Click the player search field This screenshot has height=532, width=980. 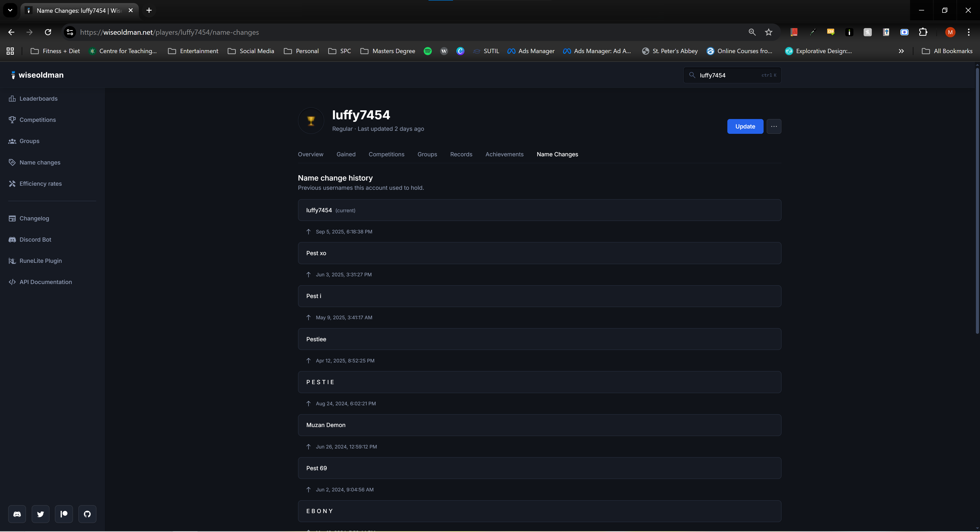[732, 75]
